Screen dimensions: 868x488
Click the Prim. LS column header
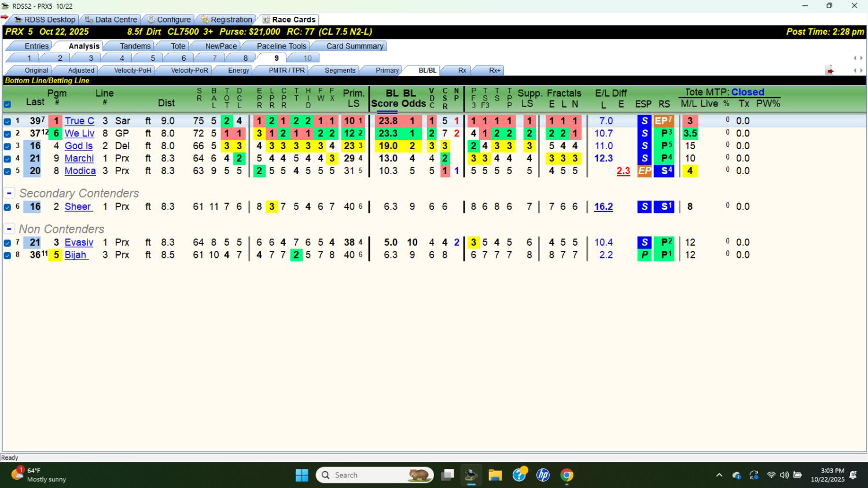354,98
